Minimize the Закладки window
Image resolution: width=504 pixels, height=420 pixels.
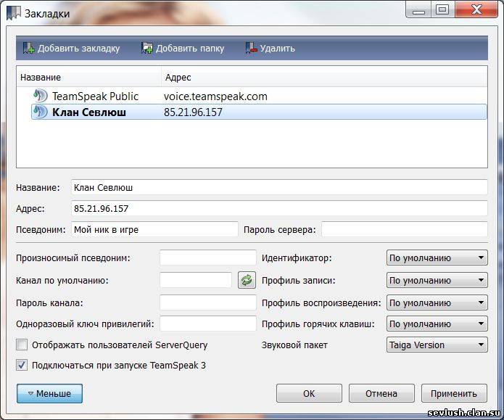(418, 9)
